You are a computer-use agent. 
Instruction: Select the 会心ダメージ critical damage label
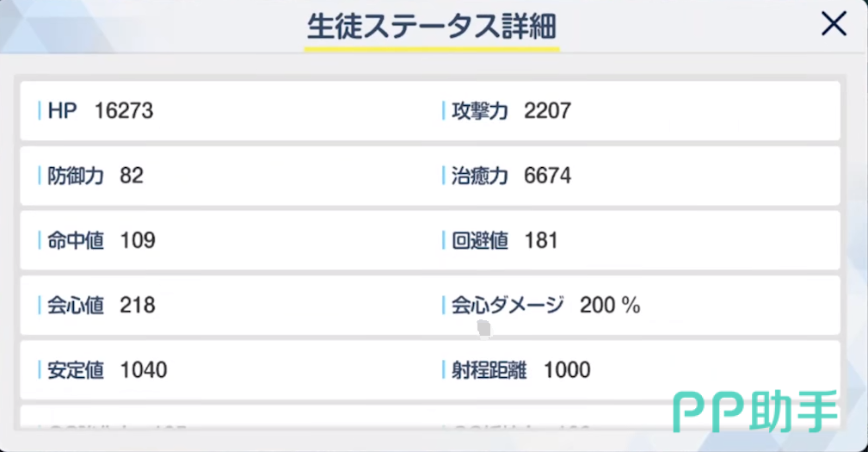click(x=508, y=305)
